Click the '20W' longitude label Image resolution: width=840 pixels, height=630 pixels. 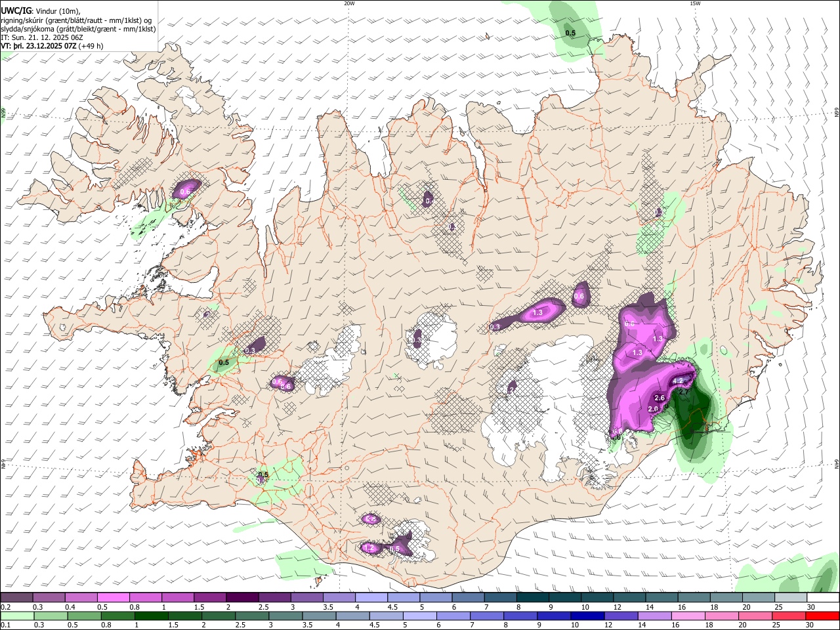[x=349, y=3]
